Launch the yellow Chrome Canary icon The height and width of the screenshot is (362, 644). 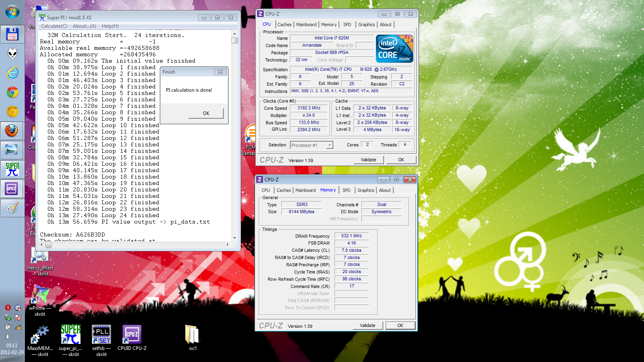pos(12,111)
